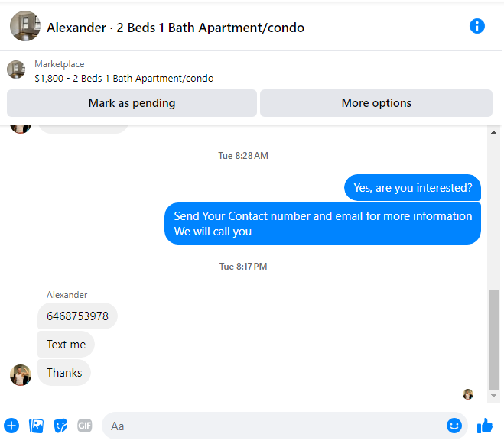Click the Mark as pending button
Image resolution: width=504 pixels, height=447 pixels.
pos(132,103)
